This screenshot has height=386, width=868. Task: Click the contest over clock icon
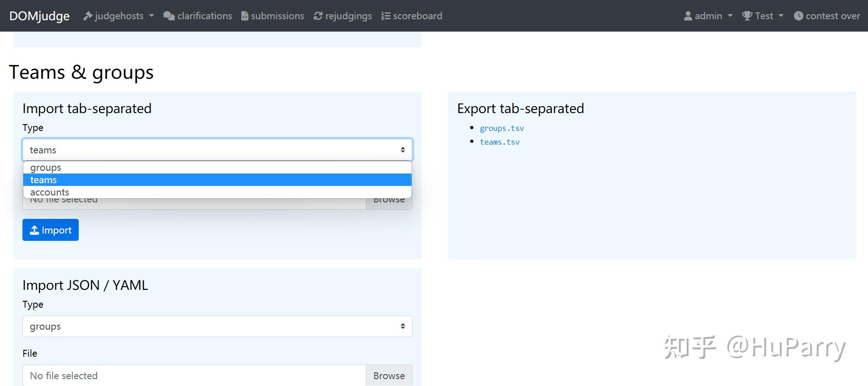pos(798,16)
